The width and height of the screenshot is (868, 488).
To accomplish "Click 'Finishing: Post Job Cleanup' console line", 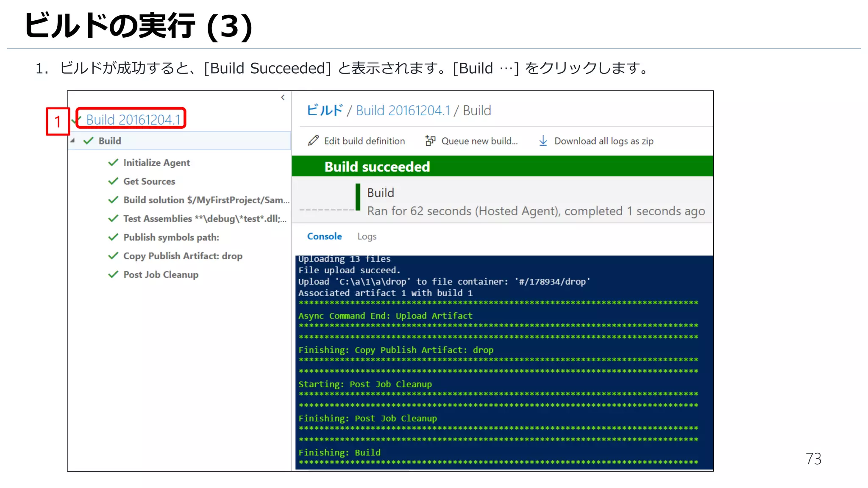I will click(367, 419).
